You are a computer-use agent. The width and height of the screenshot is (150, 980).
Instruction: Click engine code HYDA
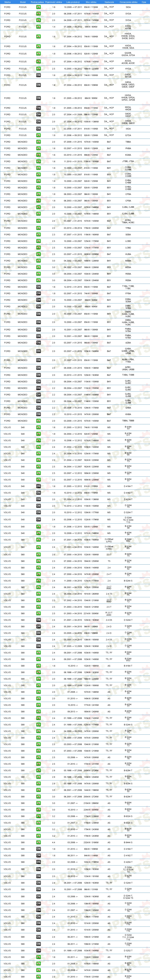[x=128, y=69]
